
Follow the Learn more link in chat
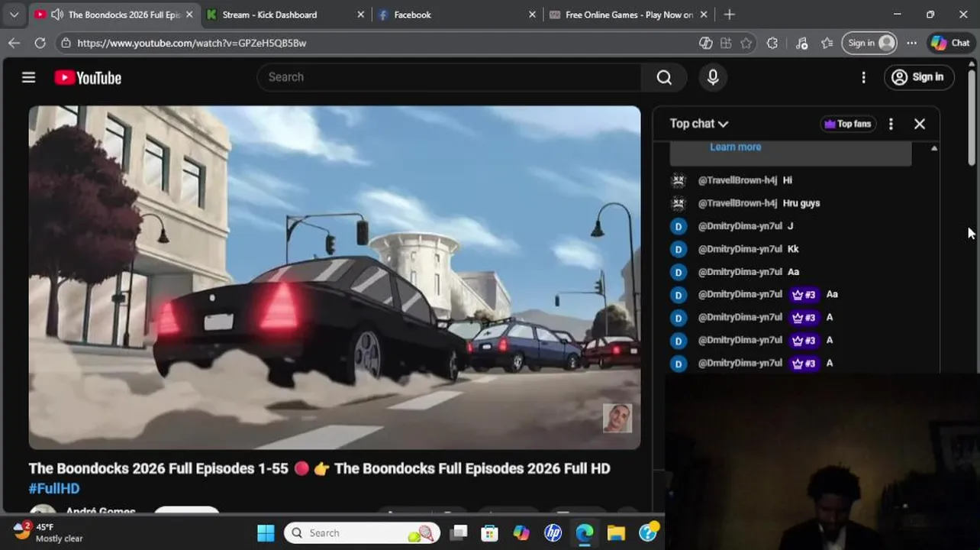coord(735,147)
